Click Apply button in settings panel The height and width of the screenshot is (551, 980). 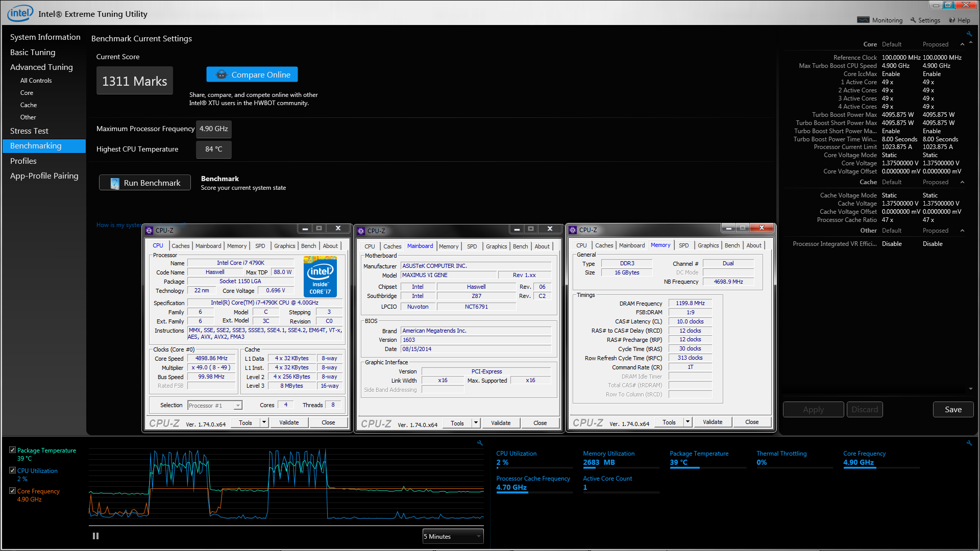(813, 410)
